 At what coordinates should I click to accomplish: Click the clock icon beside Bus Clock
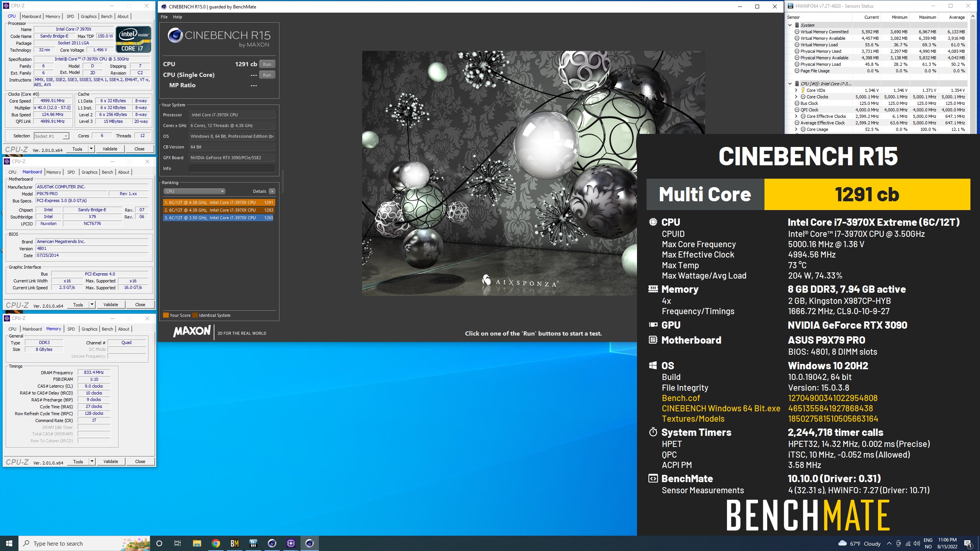[797, 103]
